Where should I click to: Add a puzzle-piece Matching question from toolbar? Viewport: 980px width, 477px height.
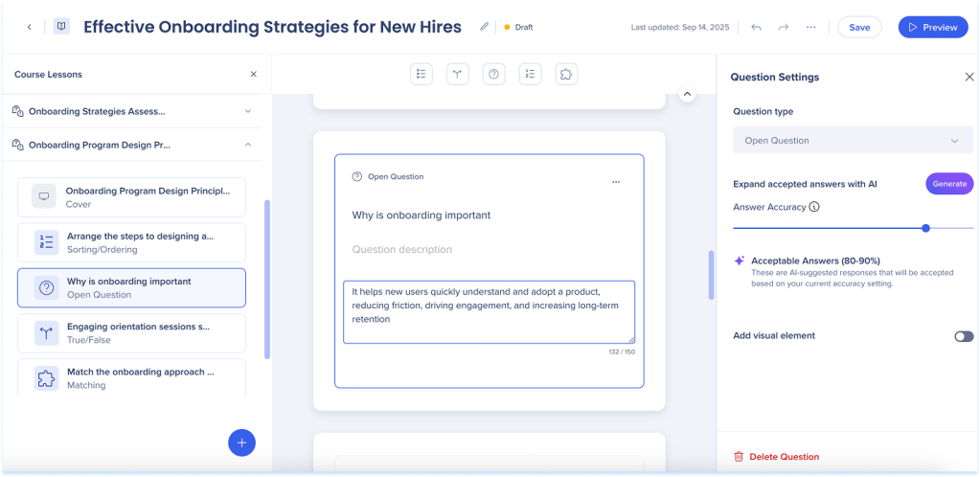tap(566, 74)
